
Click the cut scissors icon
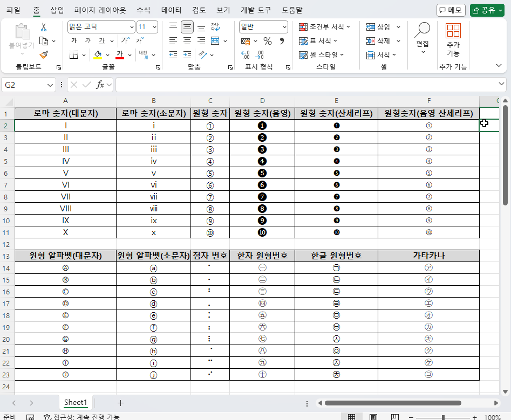44,27
